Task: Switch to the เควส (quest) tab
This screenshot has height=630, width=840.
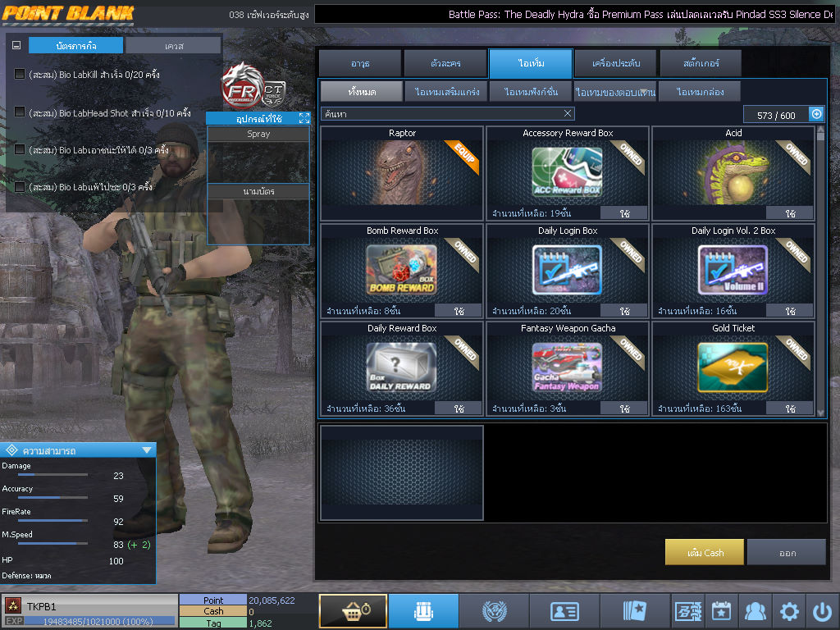Action: point(174,46)
